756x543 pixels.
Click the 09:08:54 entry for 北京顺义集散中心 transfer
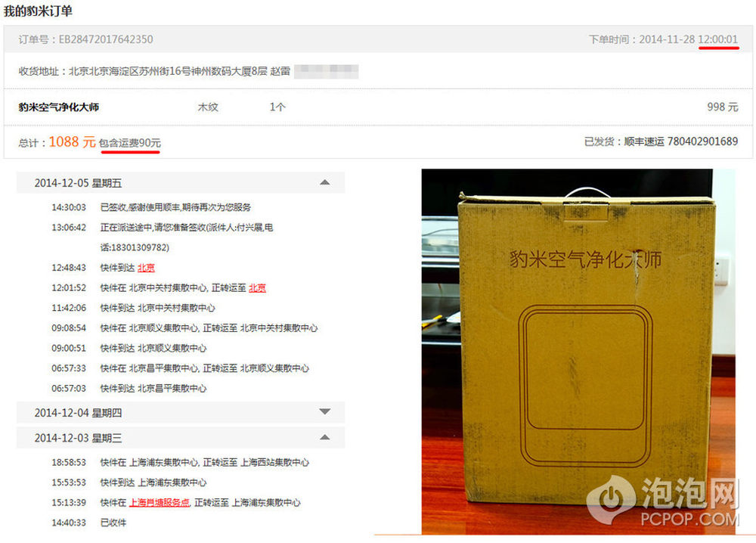184,328
